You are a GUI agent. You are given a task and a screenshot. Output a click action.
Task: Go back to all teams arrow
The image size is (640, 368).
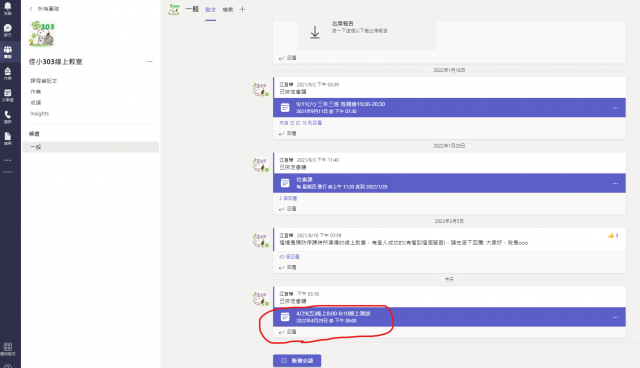[x=31, y=9]
